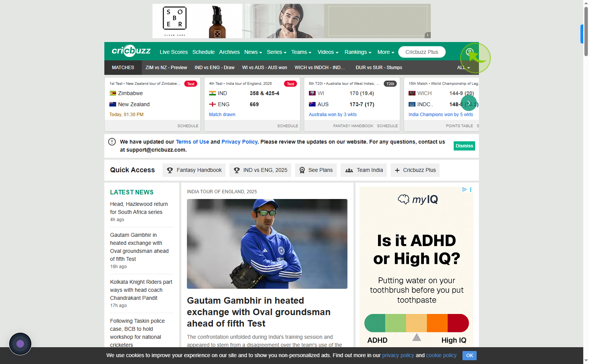Open SCHEDULE link on IND vs ENG card
This screenshot has height=364, width=589.
coord(287,126)
